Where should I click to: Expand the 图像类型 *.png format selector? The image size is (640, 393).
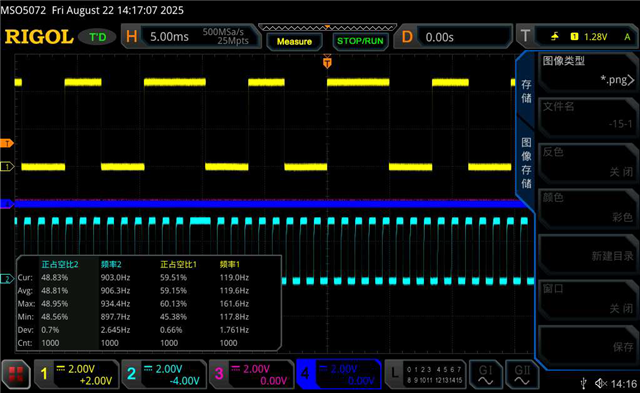coord(588,71)
